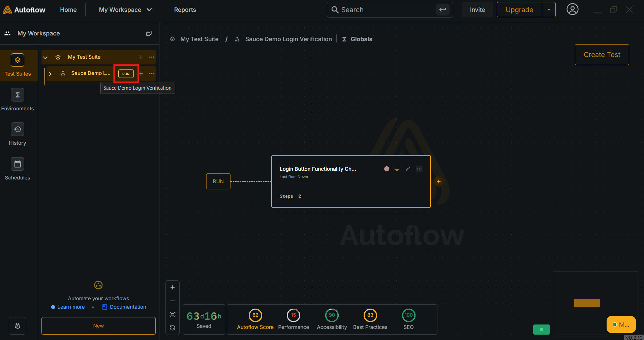Click the automate workflows icon above the text
Screen dimensions: 644x340
click(98, 285)
